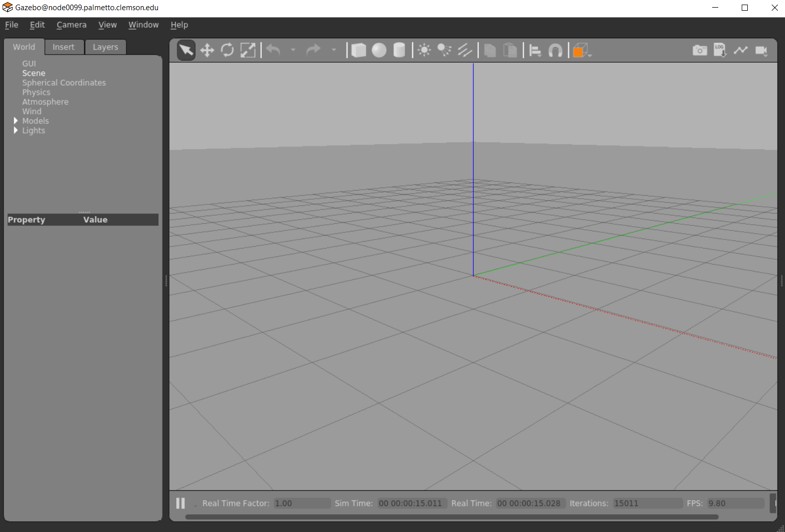Image resolution: width=785 pixels, height=532 pixels.
Task: Click the Gazebo title bar app icon
Action: (x=7, y=8)
